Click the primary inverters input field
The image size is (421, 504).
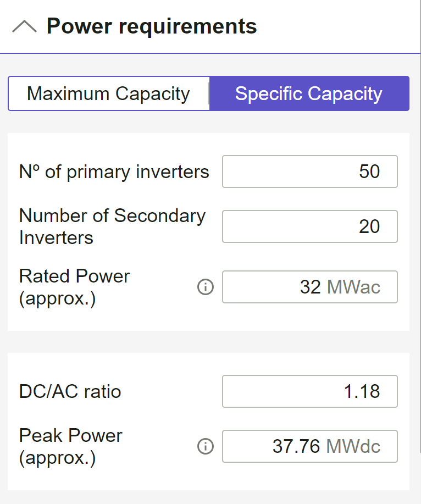[309, 171]
